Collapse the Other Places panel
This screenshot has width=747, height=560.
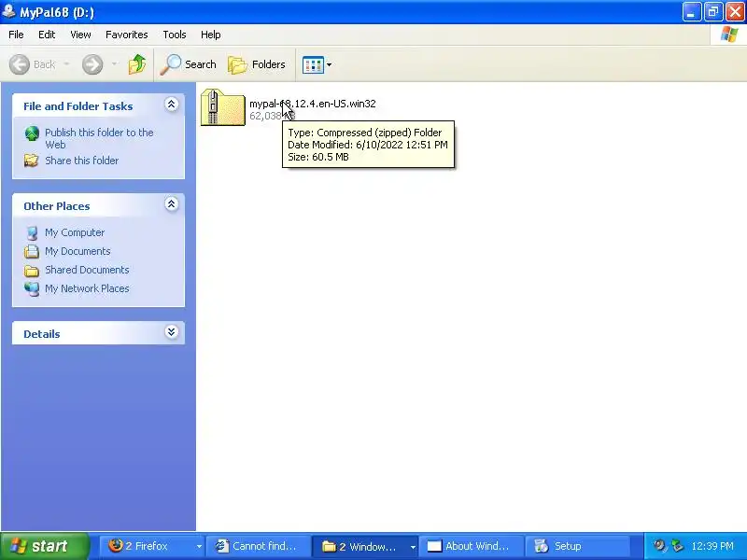[x=171, y=204]
